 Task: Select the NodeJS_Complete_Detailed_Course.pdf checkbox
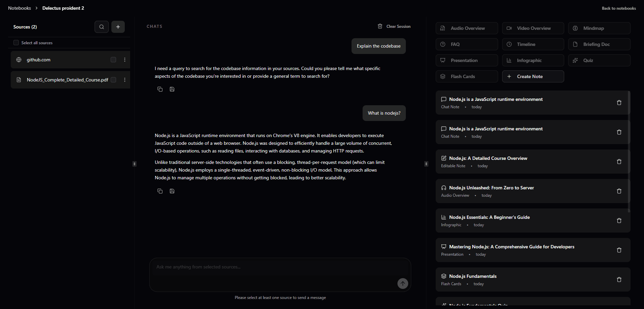pyautogui.click(x=113, y=80)
